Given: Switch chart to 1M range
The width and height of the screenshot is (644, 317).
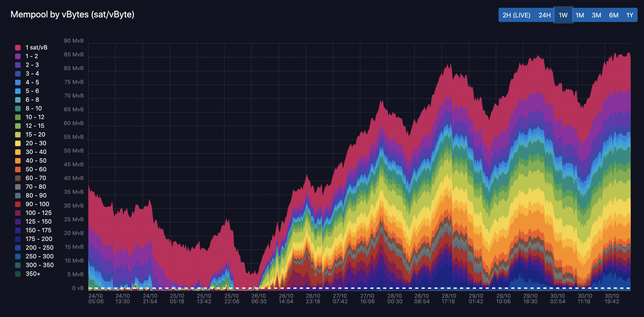Looking at the screenshot, I should (579, 15).
